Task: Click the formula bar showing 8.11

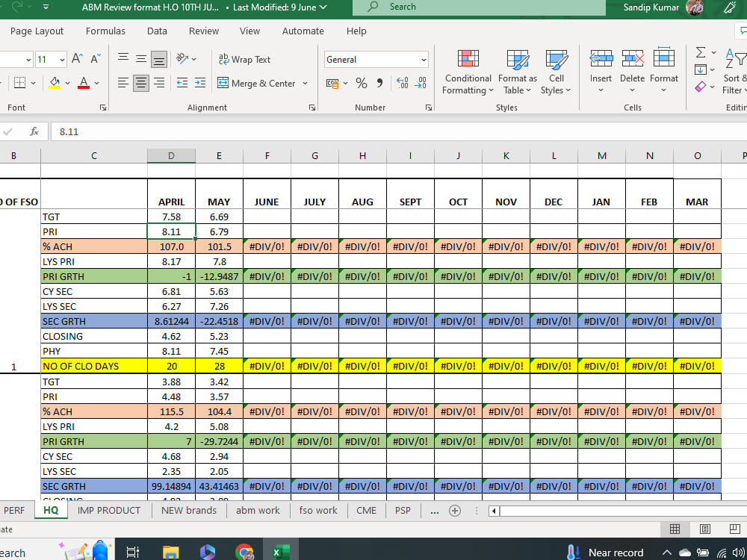Action: [398, 131]
